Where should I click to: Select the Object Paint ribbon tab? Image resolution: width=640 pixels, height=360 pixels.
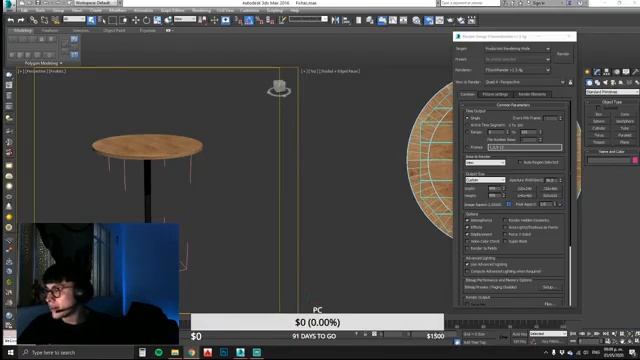pyautogui.click(x=114, y=30)
